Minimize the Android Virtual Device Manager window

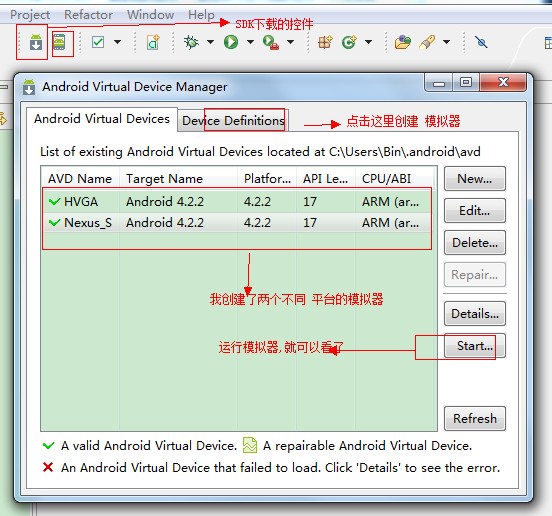[439, 83]
